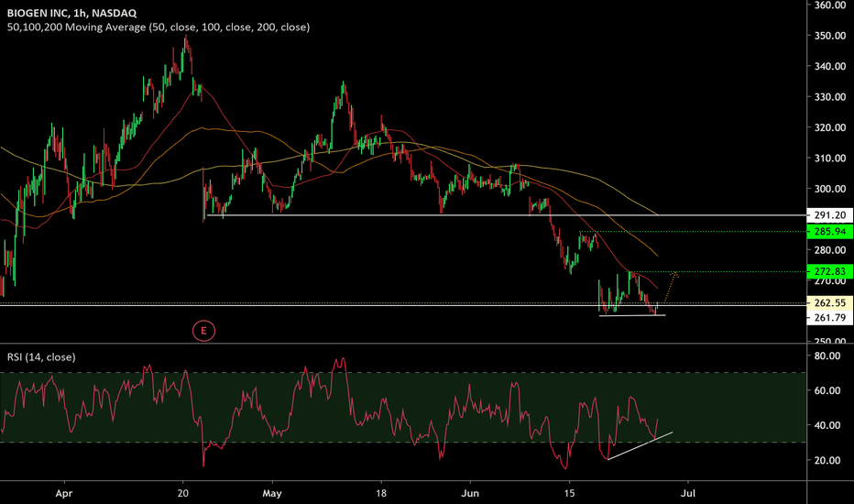Screen dimensions: 854x504
Task: Click the Jun date label
Action: [x=470, y=494]
